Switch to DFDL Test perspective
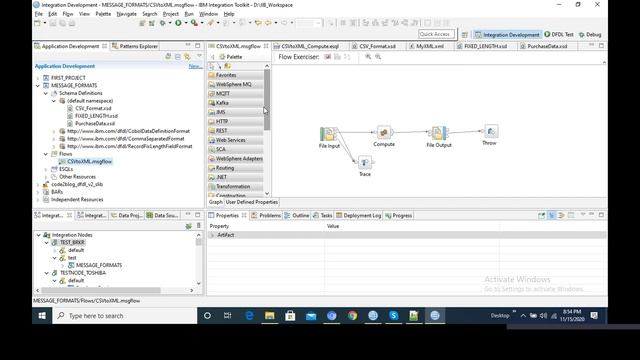Image resolution: width=640 pixels, height=360 pixels. point(559,35)
